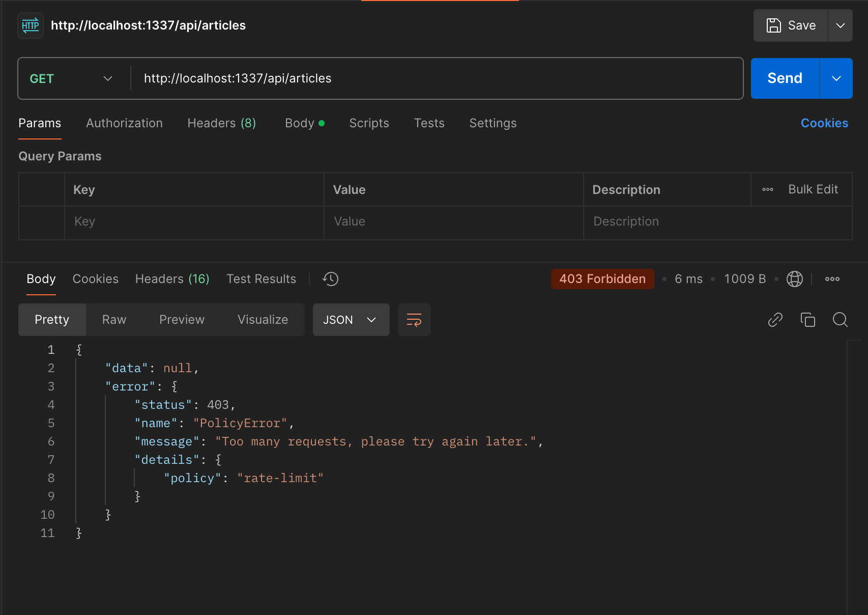Search in response body
The image size is (868, 615).
coord(840,320)
